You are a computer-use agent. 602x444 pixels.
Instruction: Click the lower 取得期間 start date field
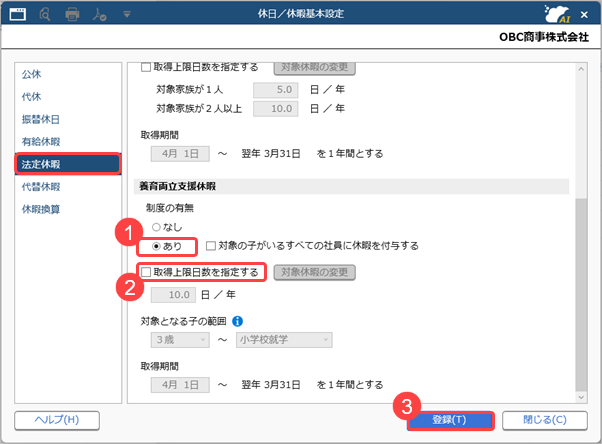click(180, 385)
